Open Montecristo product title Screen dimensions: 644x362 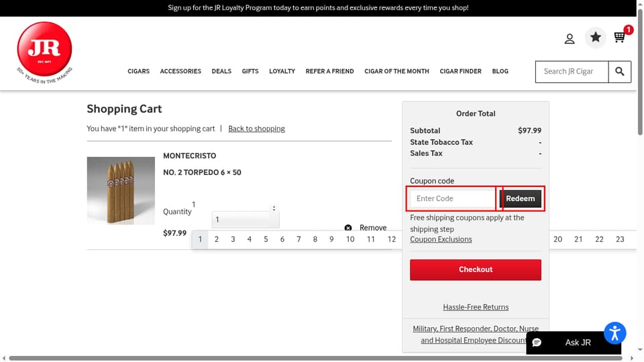(x=189, y=156)
